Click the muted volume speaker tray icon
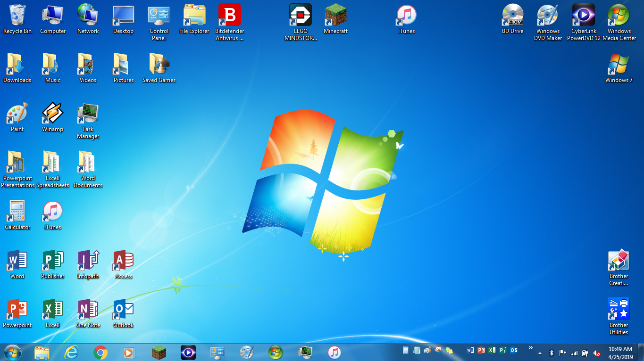644x361 pixels. 597,353
